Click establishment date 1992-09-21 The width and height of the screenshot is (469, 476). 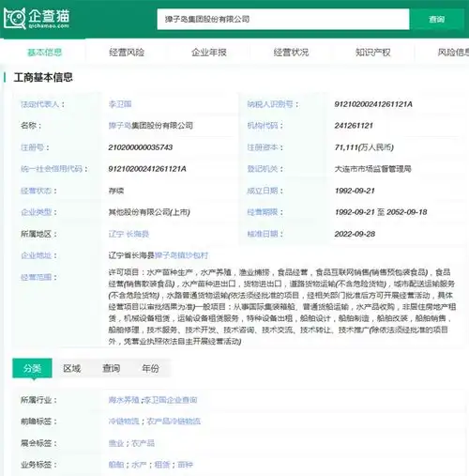[355, 191]
